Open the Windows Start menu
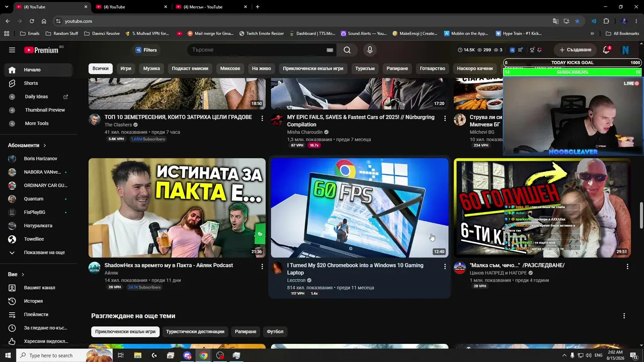 coord(8,355)
